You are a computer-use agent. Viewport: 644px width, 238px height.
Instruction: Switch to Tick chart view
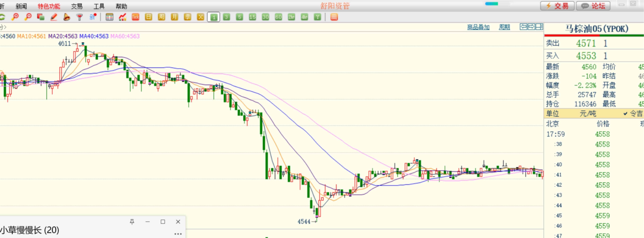[135, 17]
